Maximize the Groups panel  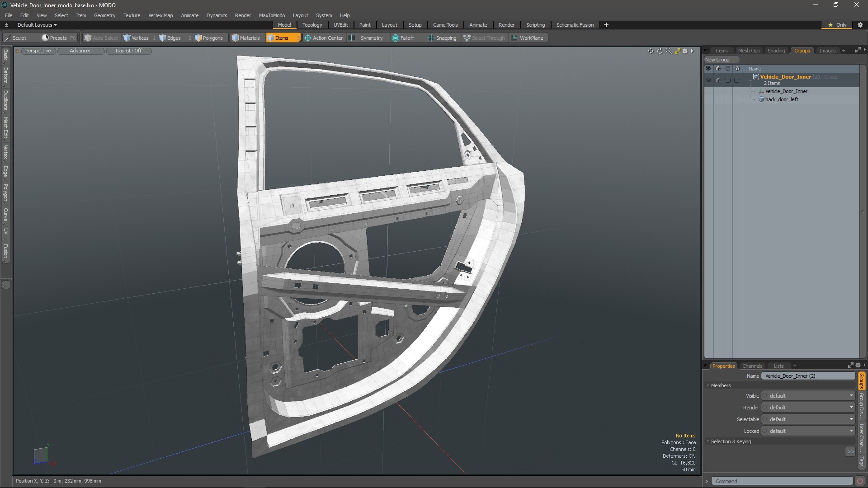point(857,50)
